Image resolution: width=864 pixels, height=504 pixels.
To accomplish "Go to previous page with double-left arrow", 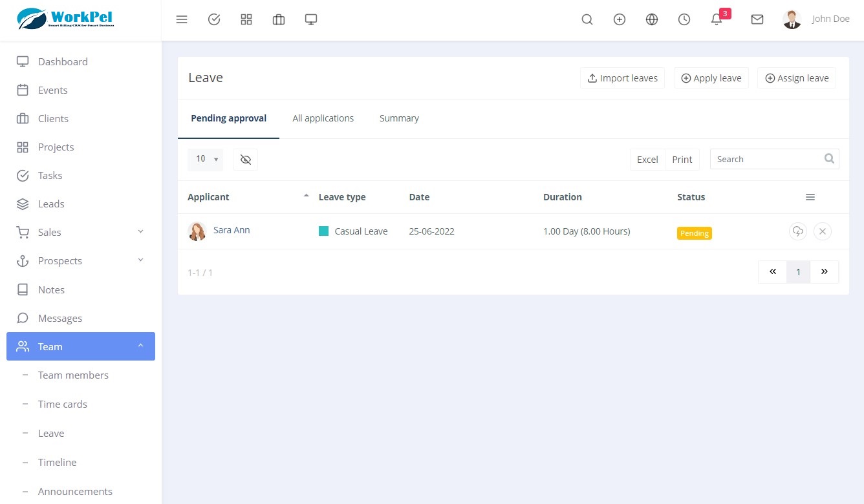I will tap(773, 272).
